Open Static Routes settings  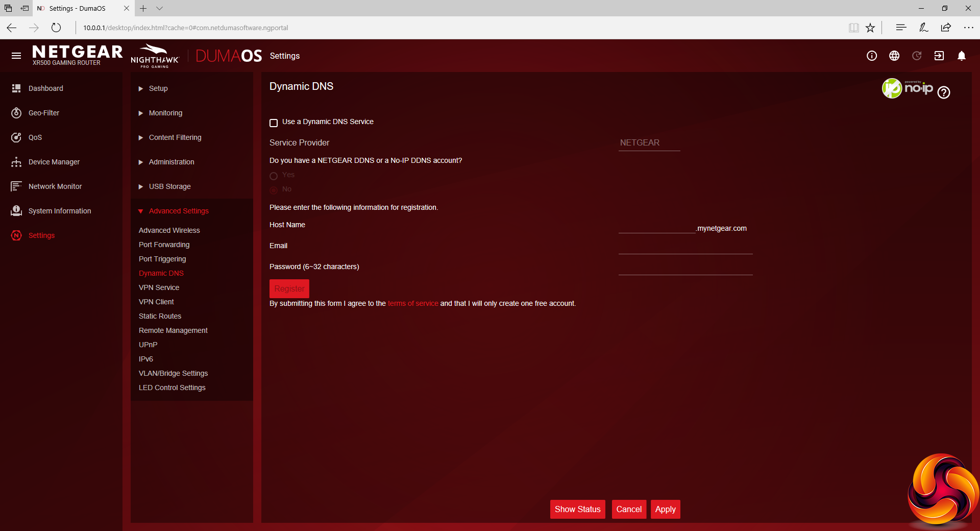[x=160, y=316]
